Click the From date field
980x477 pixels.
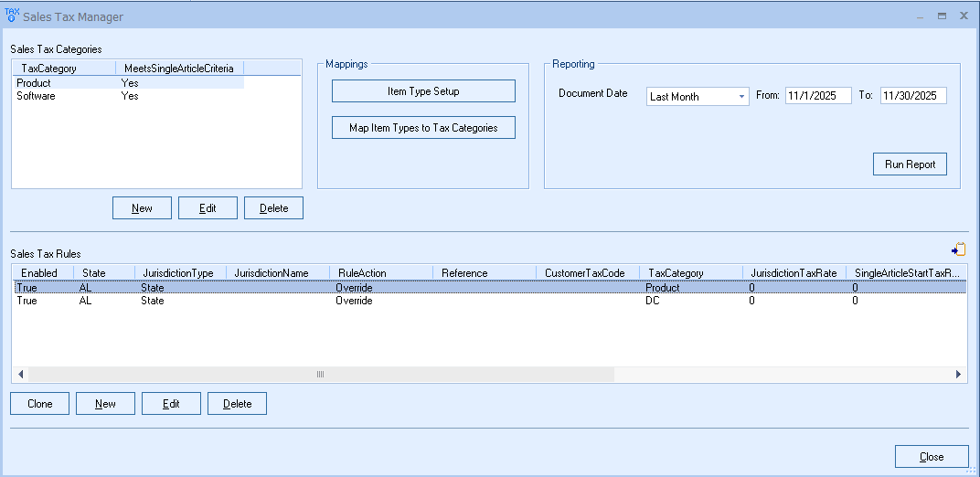pos(817,97)
